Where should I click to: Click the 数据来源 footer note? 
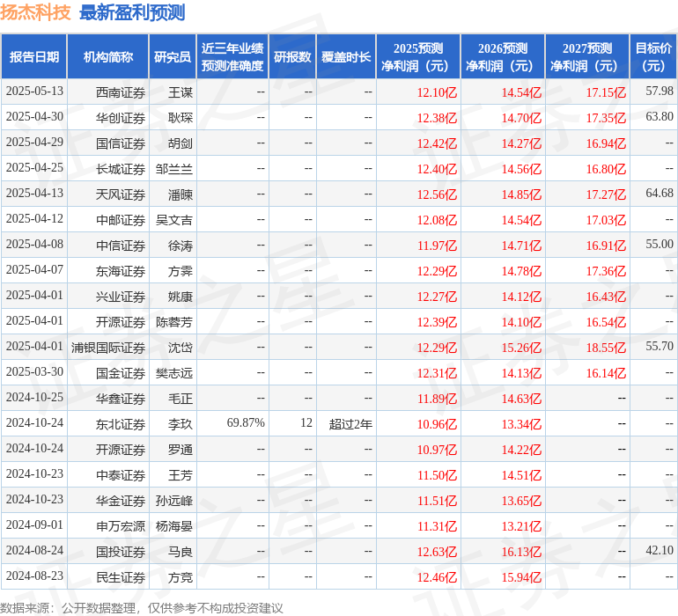tap(142, 608)
